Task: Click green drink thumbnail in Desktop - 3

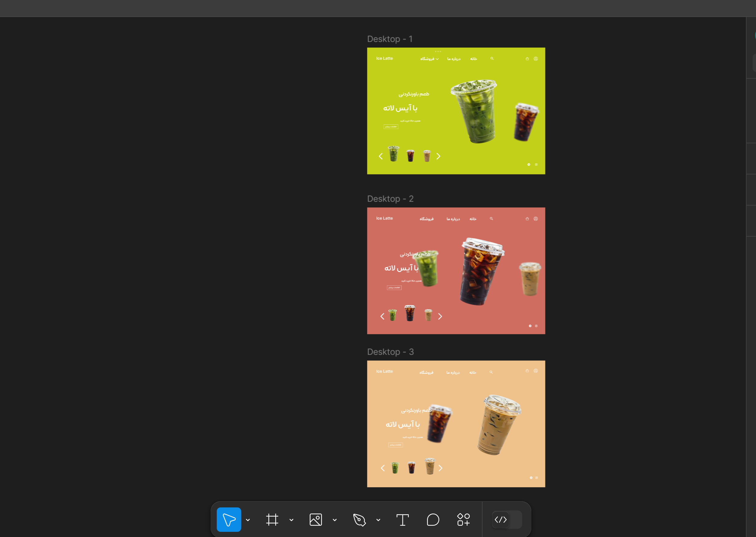Action: [x=395, y=468]
